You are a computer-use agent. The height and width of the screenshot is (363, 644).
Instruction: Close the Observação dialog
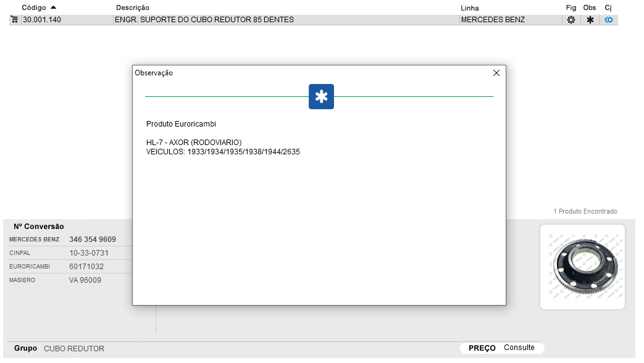pos(496,73)
